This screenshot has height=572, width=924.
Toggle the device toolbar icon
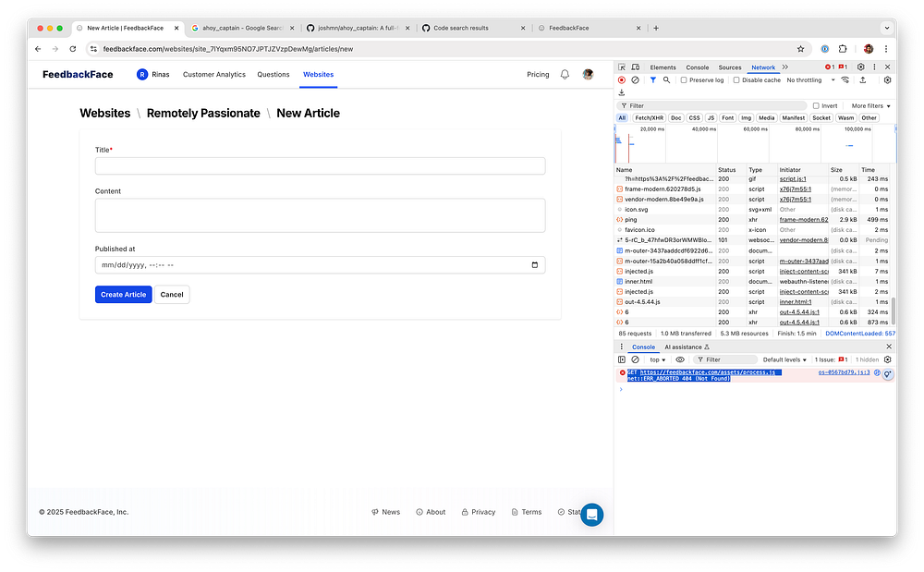[636, 67]
